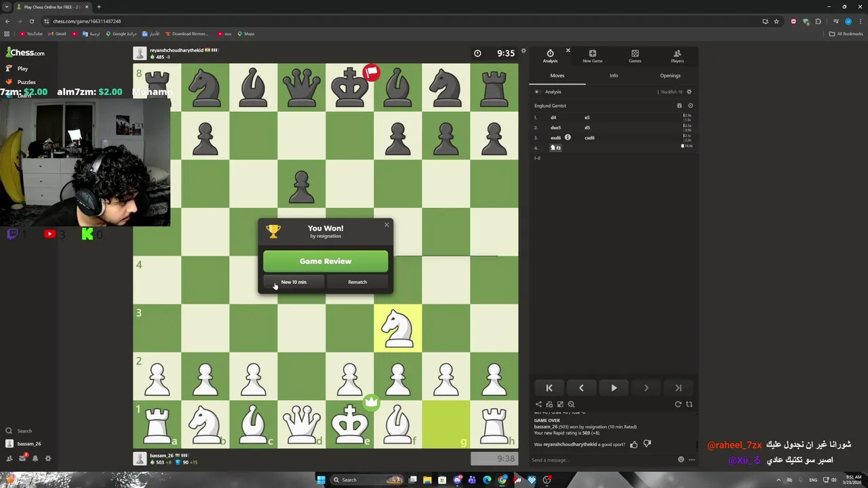This screenshot has height=488, width=868.
Task: Click the info icon next to exd6
Action: [568, 138]
